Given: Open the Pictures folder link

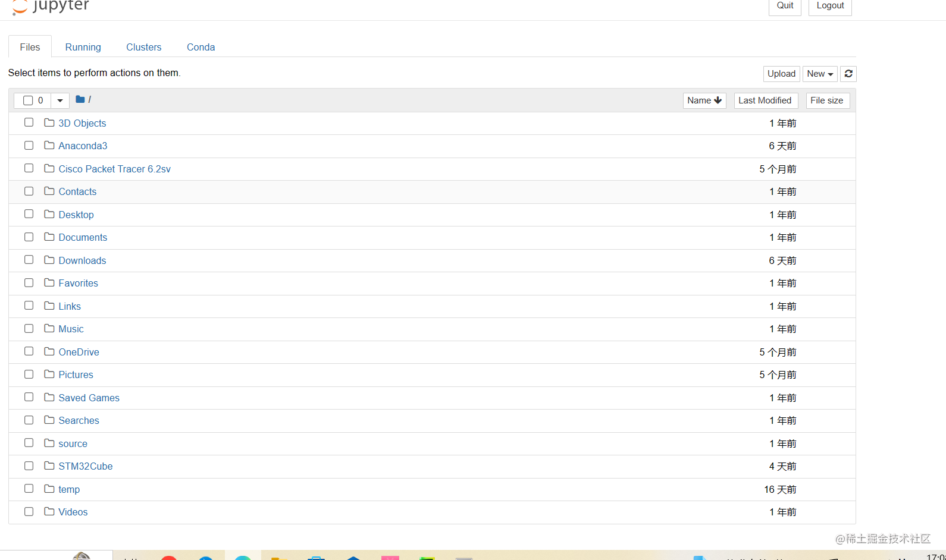Looking at the screenshot, I should pyautogui.click(x=76, y=375).
